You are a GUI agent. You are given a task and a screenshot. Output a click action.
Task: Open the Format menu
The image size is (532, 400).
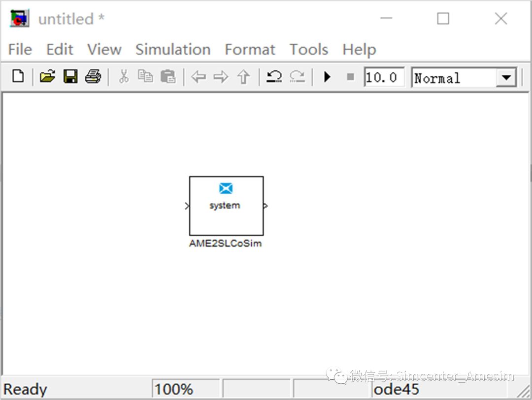[x=249, y=49]
